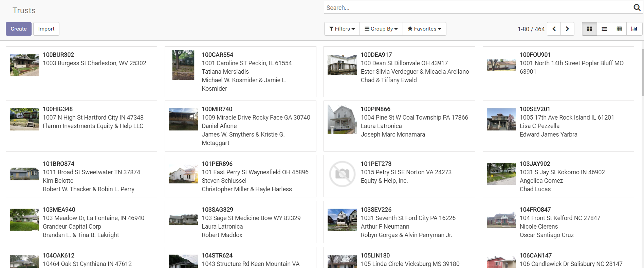Screen dimensions: 644x268
Task: Open trust record titled 100MIR740
Action: (x=217, y=109)
